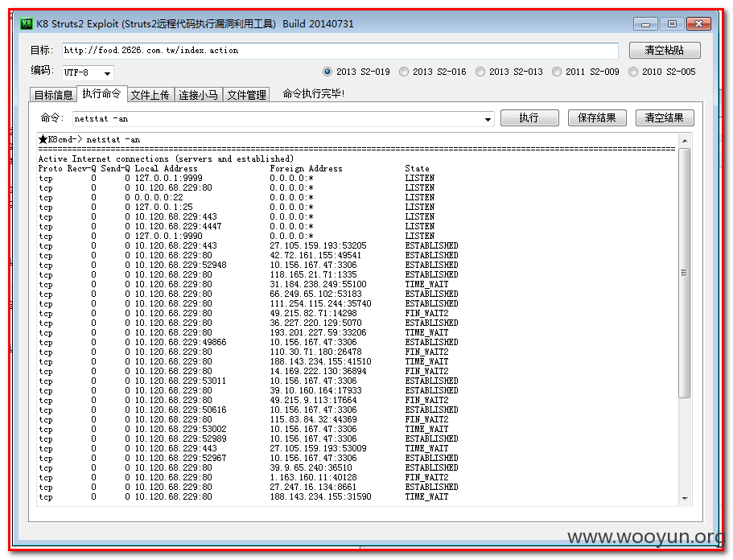Click foreign address 110.30.71.180:26478
The width and height of the screenshot is (733, 560).
click(315, 352)
